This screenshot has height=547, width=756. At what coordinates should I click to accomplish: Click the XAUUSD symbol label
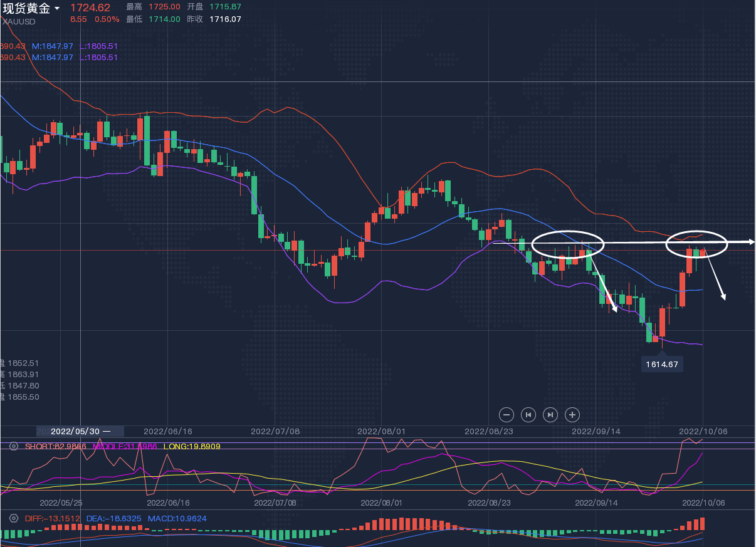19,21
